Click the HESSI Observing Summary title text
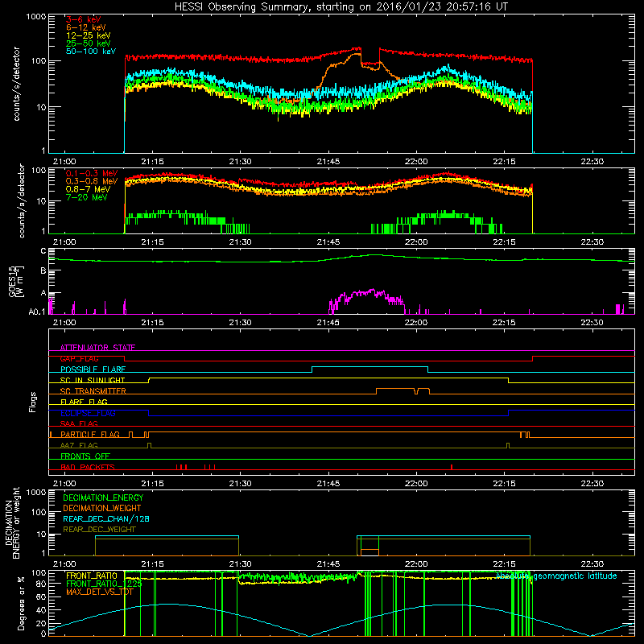The image size is (644, 644). (x=341, y=7)
